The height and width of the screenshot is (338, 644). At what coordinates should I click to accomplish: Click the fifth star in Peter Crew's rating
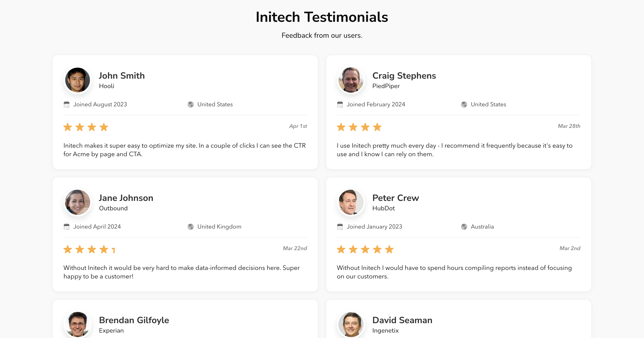pyautogui.click(x=389, y=249)
